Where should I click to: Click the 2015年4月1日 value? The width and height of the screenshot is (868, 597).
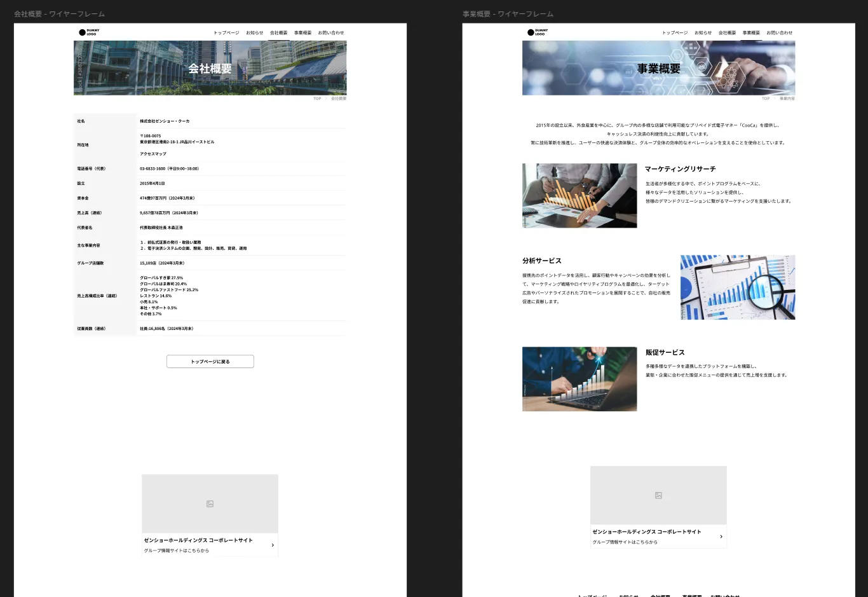click(153, 183)
